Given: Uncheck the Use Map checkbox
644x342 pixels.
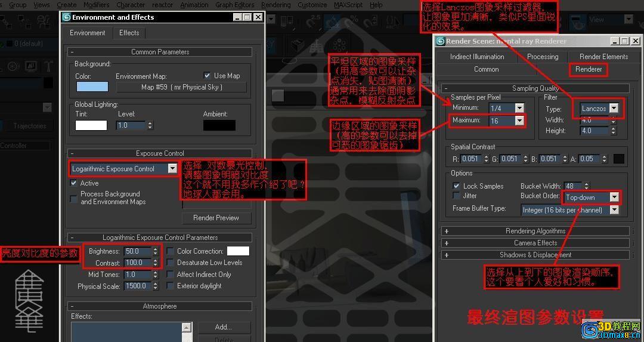Looking at the screenshot, I should click(x=207, y=76).
